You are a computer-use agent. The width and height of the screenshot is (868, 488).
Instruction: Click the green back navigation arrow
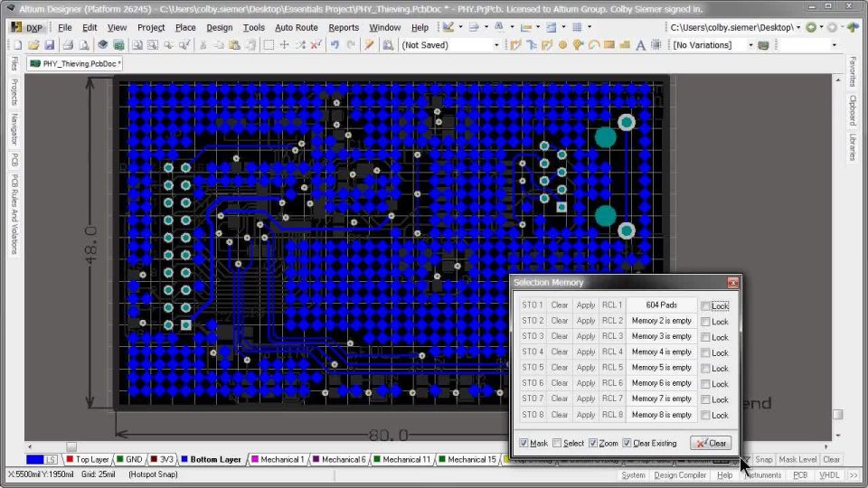pos(811,27)
